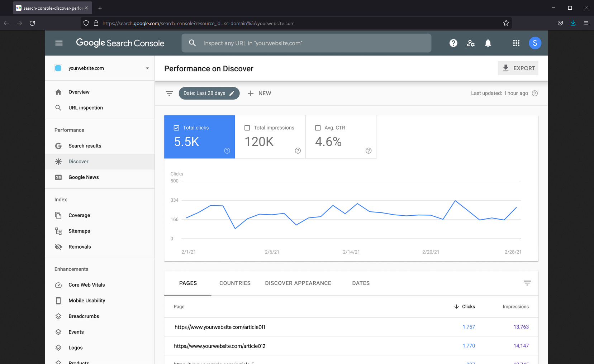594x364 pixels.
Task: Click help icon next to Last updated
Action: [534, 93]
